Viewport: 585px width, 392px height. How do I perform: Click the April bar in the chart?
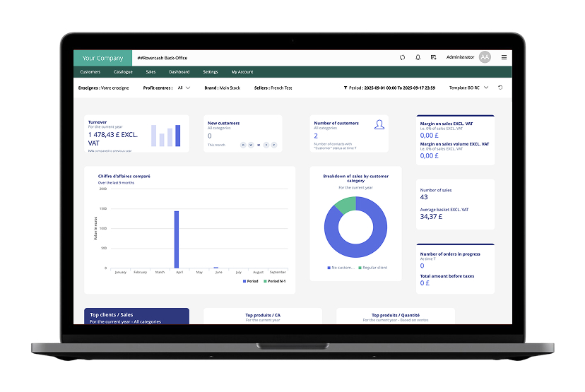point(176,239)
